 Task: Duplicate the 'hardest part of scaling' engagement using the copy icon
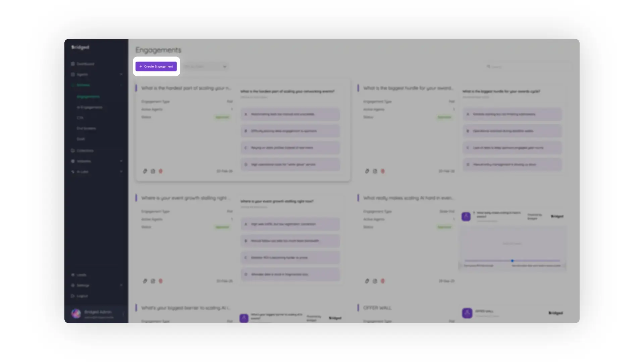(153, 171)
